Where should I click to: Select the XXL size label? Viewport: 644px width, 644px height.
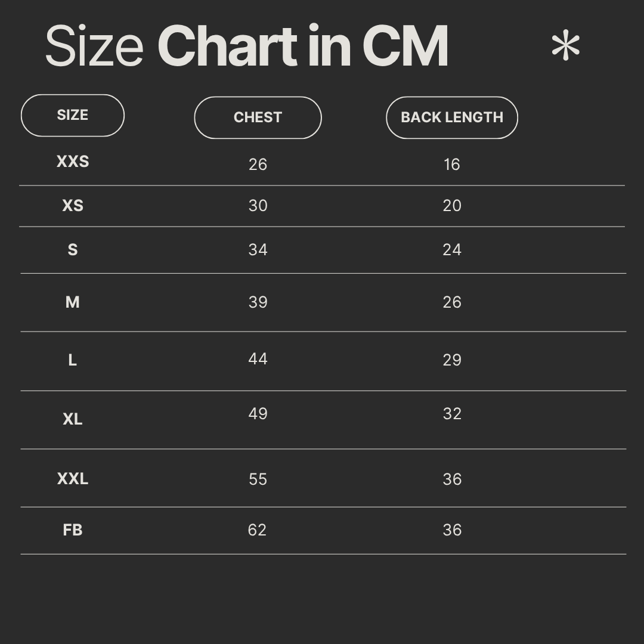pos(73,479)
